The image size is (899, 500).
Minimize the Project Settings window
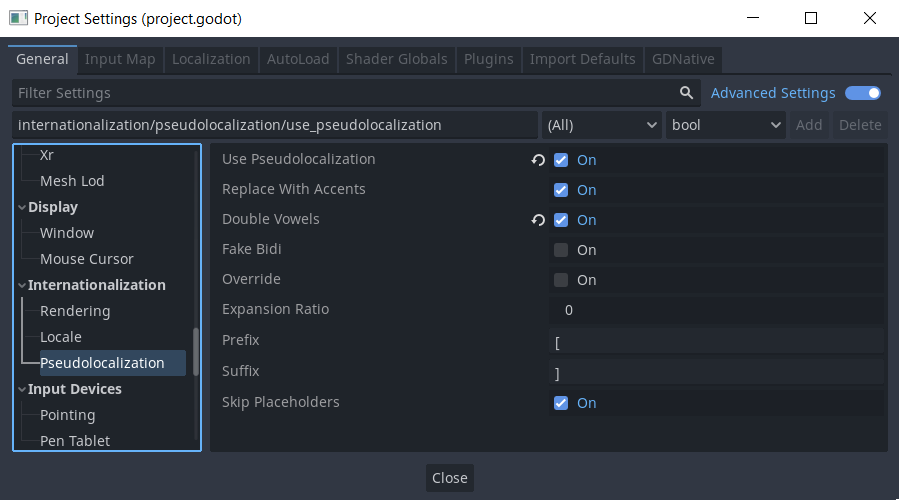753,18
